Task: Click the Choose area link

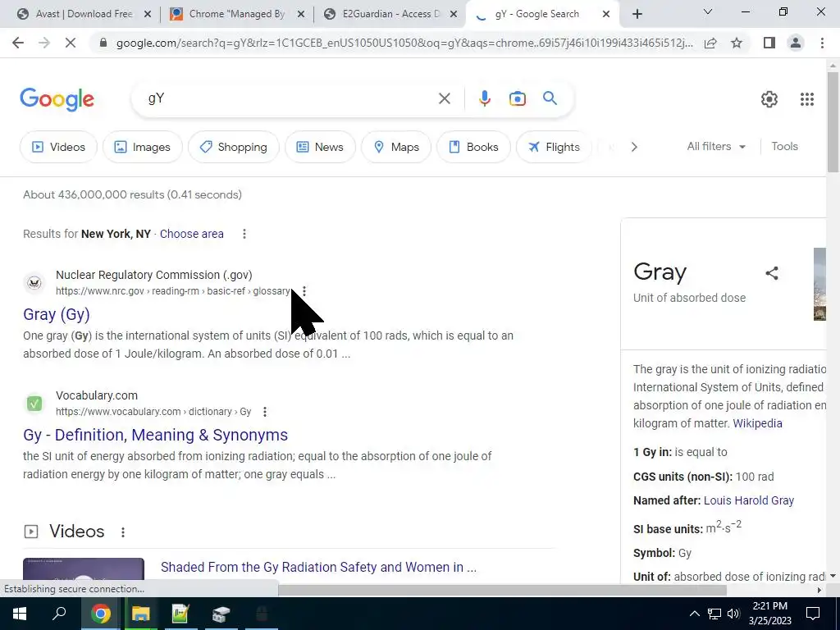Action: (x=192, y=234)
